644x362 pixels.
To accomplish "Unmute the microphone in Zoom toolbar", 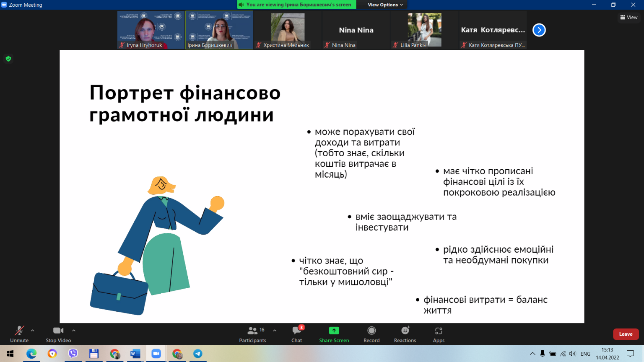I will click(x=19, y=334).
